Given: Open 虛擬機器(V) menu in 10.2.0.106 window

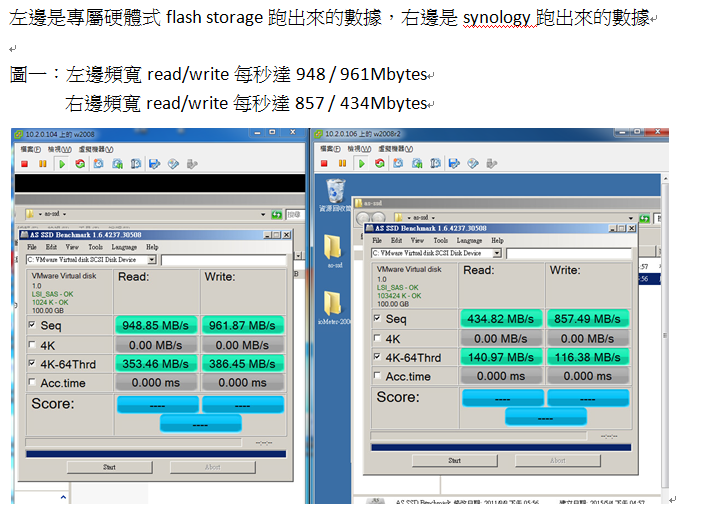Looking at the screenshot, I should [x=396, y=149].
